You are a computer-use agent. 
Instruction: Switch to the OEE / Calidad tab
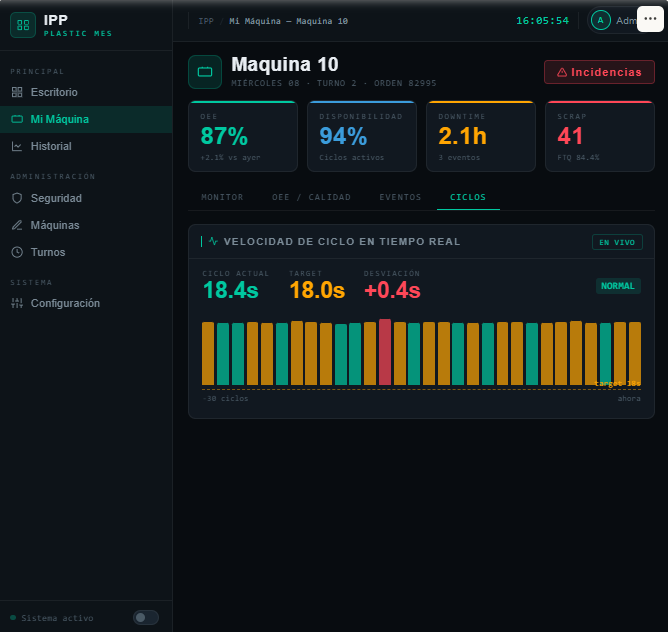click(x=311, y=197)
